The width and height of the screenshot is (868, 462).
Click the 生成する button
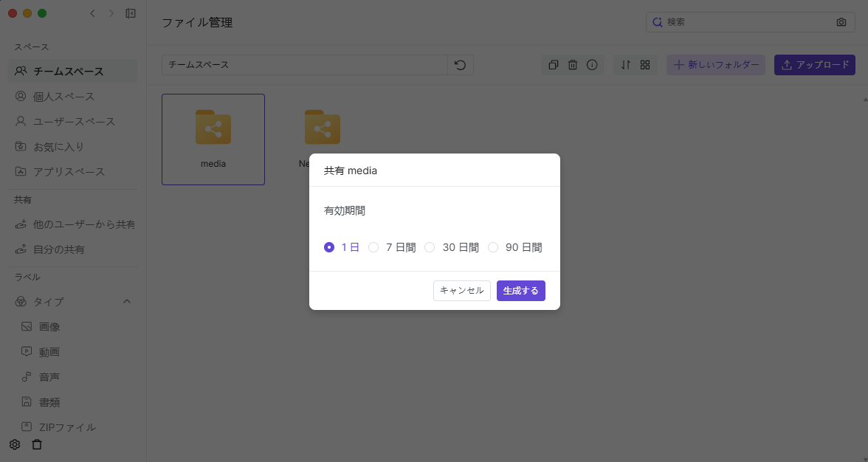[520, 291]
